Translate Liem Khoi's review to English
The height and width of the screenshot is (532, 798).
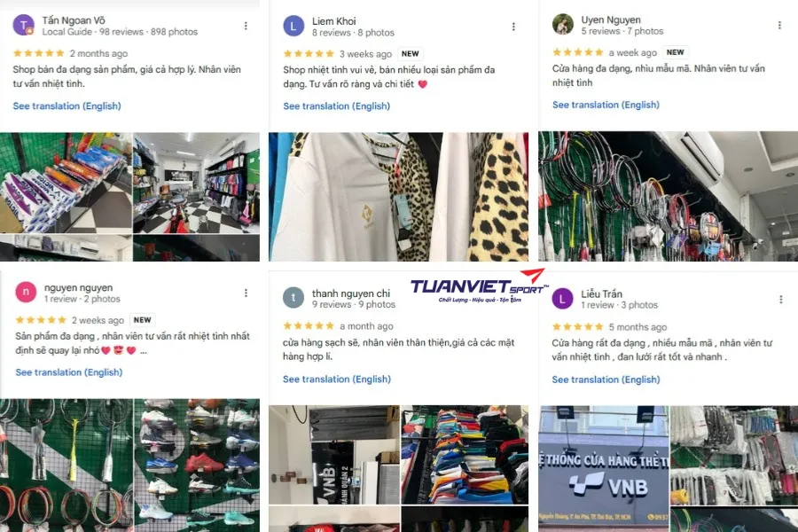click(336, 106)
